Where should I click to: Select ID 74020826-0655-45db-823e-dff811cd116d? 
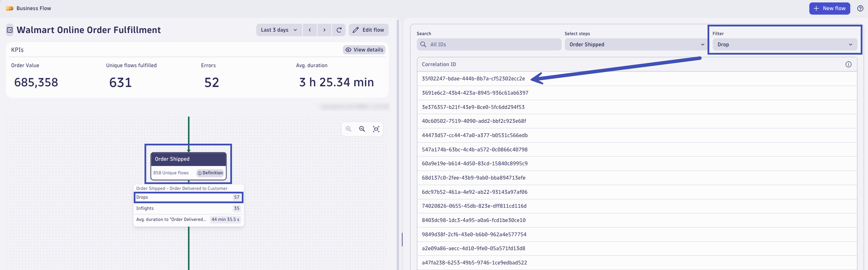pos(637,206)
